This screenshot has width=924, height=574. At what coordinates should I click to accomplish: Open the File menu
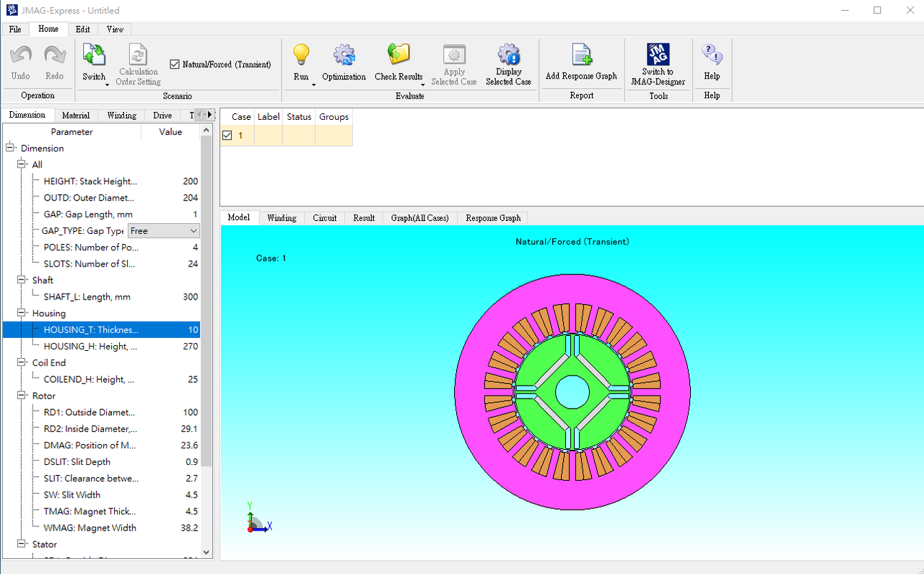tap(15, 30)
